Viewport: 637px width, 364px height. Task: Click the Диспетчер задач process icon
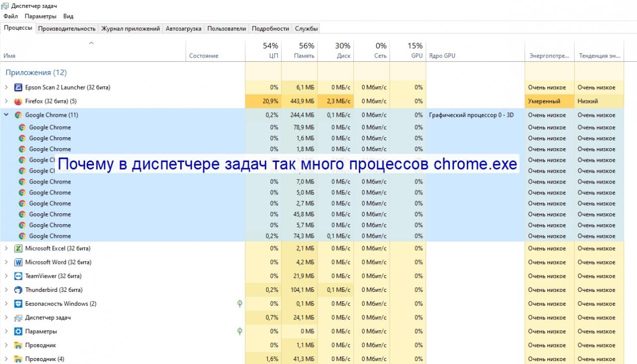[18, 318]
